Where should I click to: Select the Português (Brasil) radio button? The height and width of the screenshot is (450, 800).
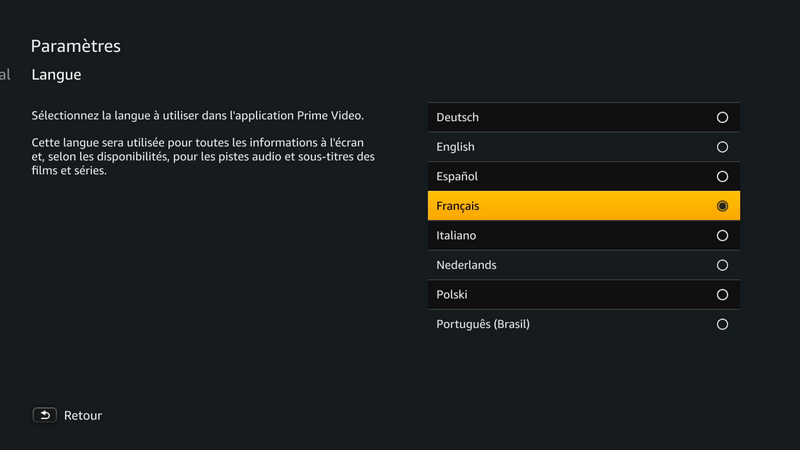click(x=722, y=324)
